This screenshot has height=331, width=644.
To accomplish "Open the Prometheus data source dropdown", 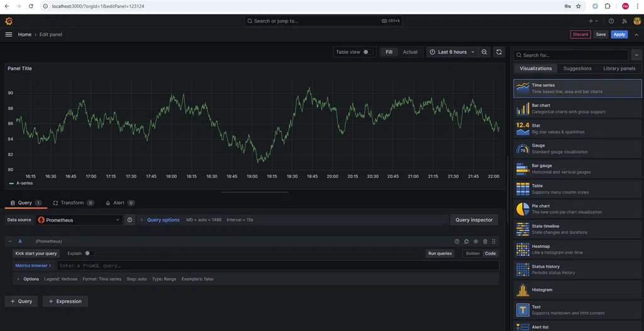I will coord(79,220).
